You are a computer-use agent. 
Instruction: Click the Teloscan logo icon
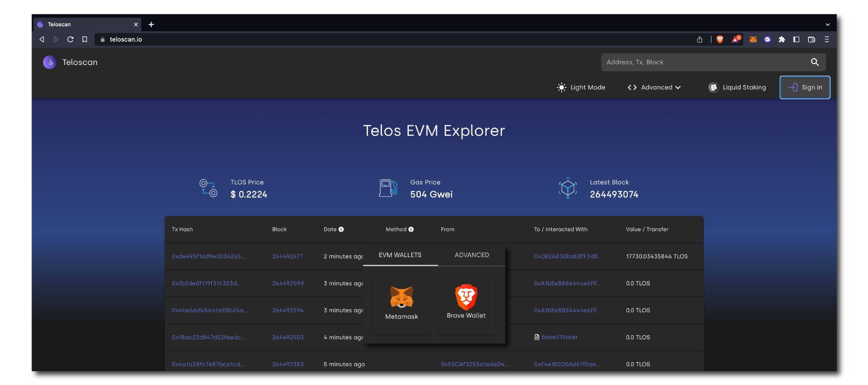(x=49, y=62)
